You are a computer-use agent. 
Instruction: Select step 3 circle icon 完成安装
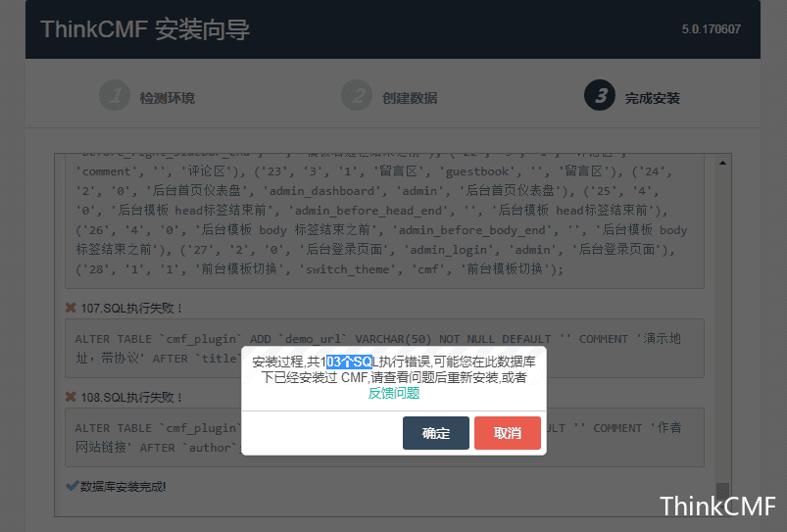coord(600,95)
